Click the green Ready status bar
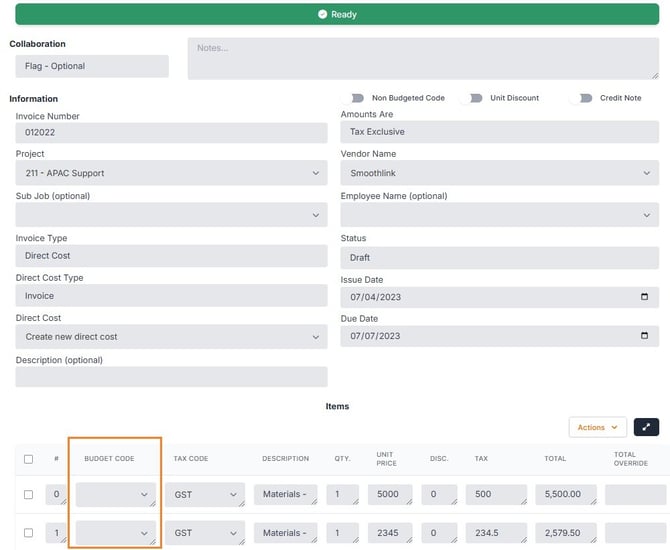Image resolution: width=670 pixels, height=550 pixels. pos(337,14)
